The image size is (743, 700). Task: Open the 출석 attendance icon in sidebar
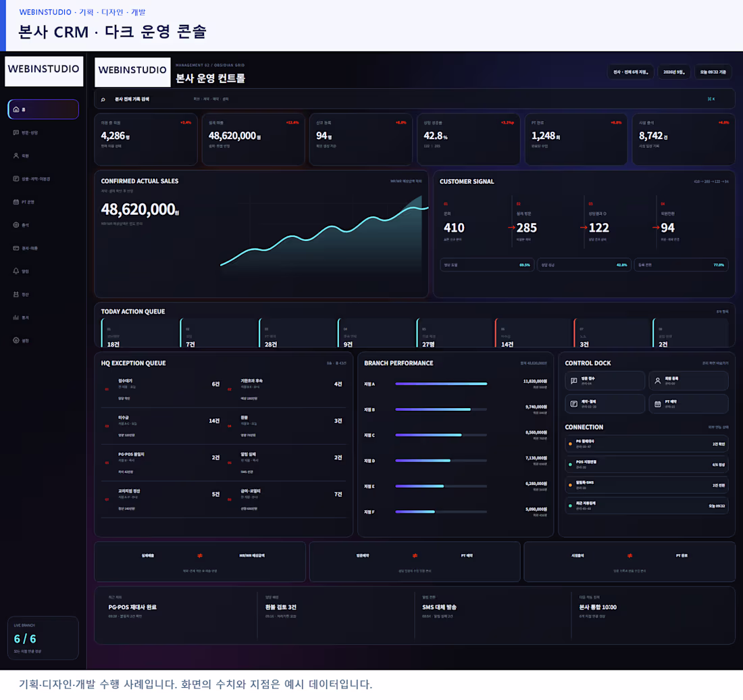click(16, 225)
